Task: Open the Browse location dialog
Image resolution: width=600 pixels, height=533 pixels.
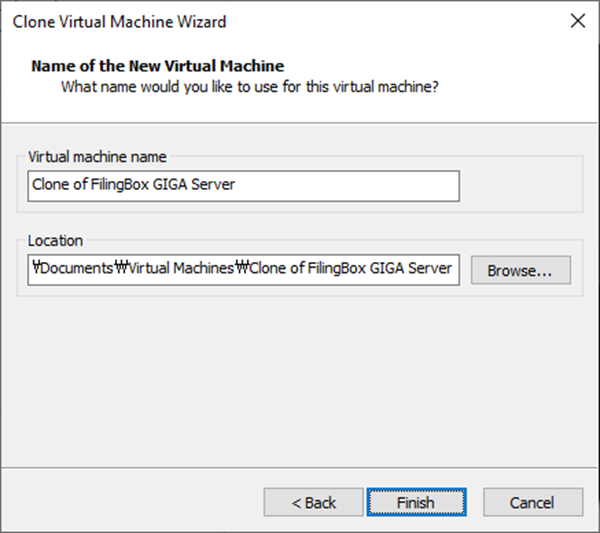Action: tap(520, 270)
